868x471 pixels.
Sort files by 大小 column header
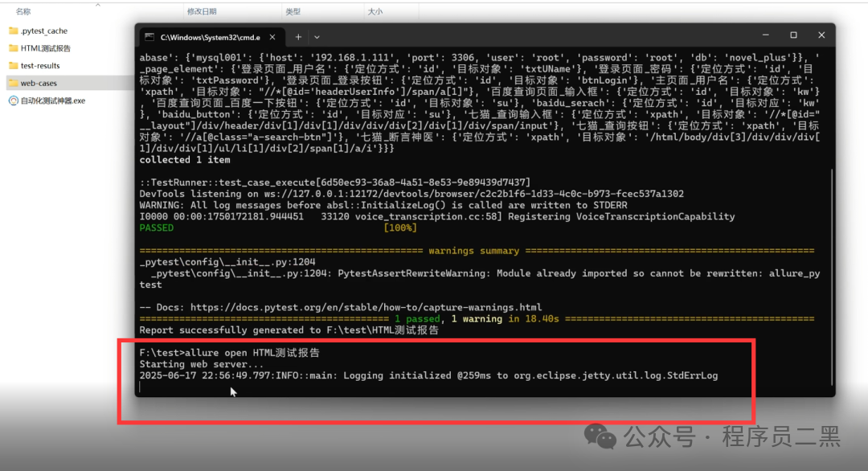375,11
